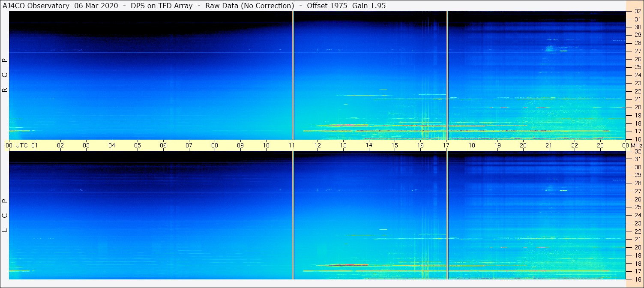Image resolution: width=644 pixels, height=288 pixels.
Task: Click the 24 MHz scale label of RCP panel
Action: [x=638, y=75]
